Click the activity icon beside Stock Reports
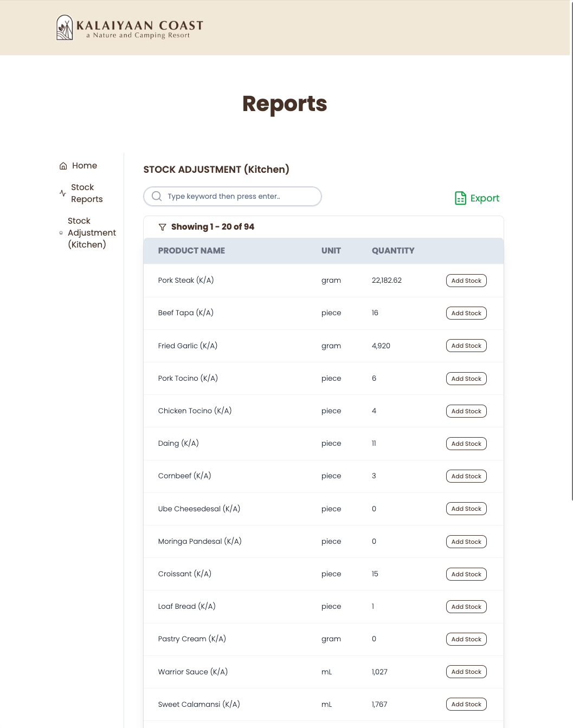Image resolution: width=573 pixels, height=728 pixels. coord(62,193)
